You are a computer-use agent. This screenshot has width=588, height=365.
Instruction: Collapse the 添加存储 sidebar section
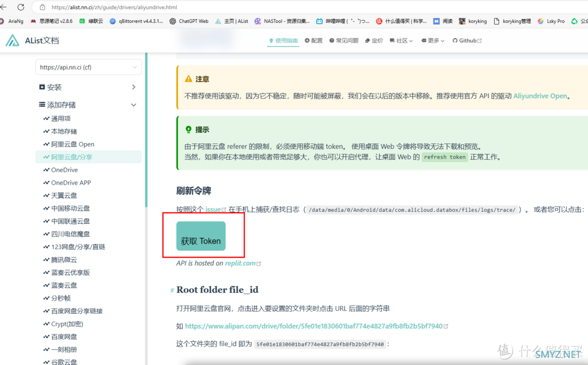click(88, 105)
